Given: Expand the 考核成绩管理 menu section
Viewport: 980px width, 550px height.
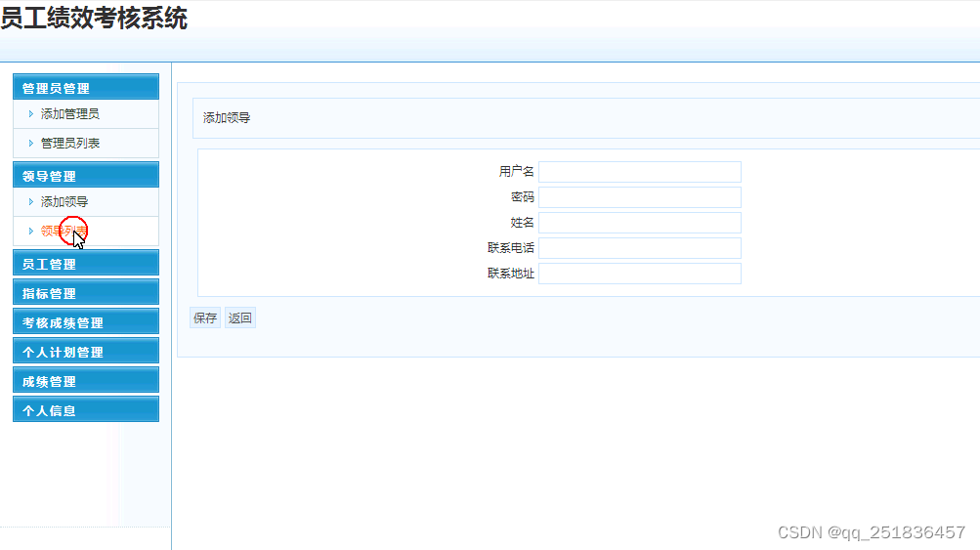Looking at the screenshot, I should pyautogui.click(x=86, y=321).
